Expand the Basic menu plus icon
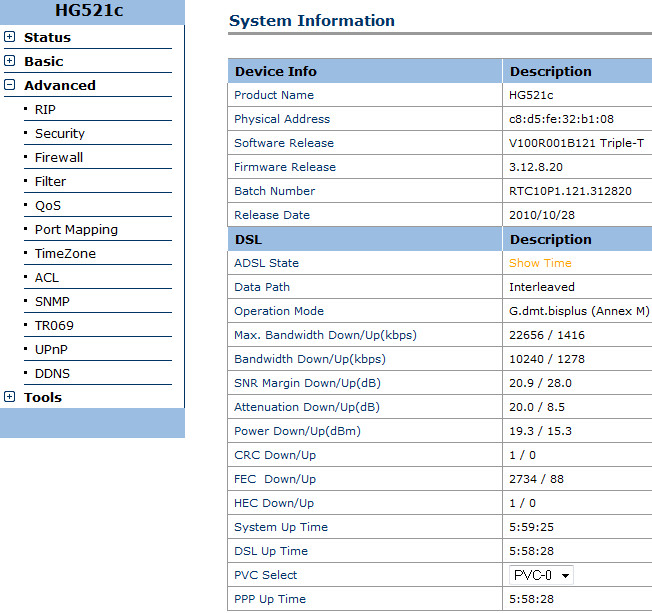Viewport: 652px width, 613px height. point(10,61)
